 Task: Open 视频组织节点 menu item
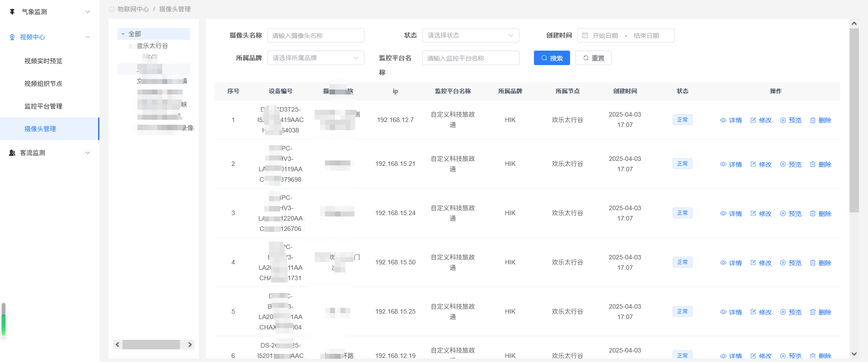pos(43,84)
